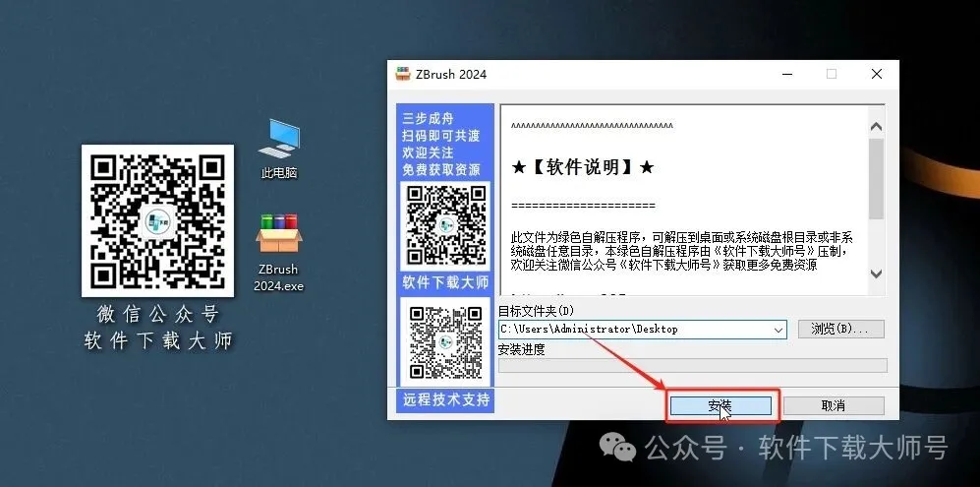
Task: Click the ★【软件说明】★ heading text
Action: click(583, 167)
